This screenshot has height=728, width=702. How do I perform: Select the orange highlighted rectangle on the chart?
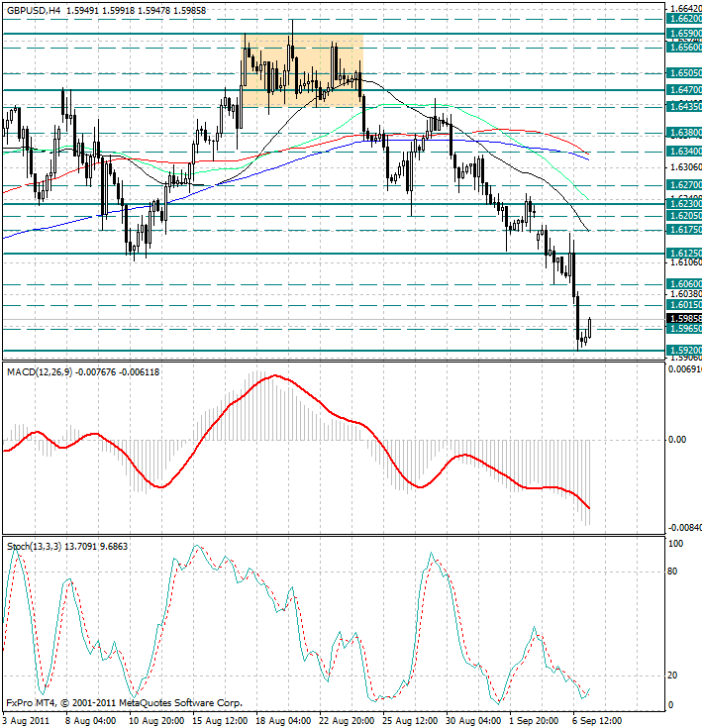pos(302,70)
